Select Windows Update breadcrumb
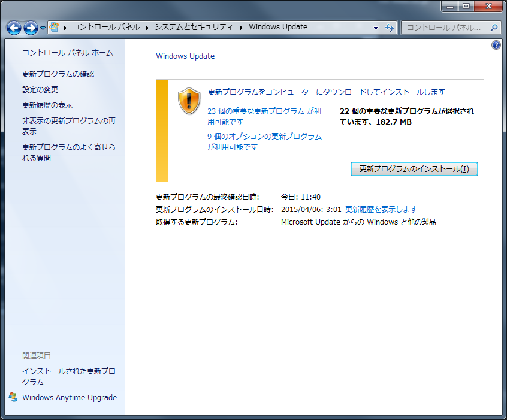Viewport: 507px width, 420px height. (x=278, y=27)
